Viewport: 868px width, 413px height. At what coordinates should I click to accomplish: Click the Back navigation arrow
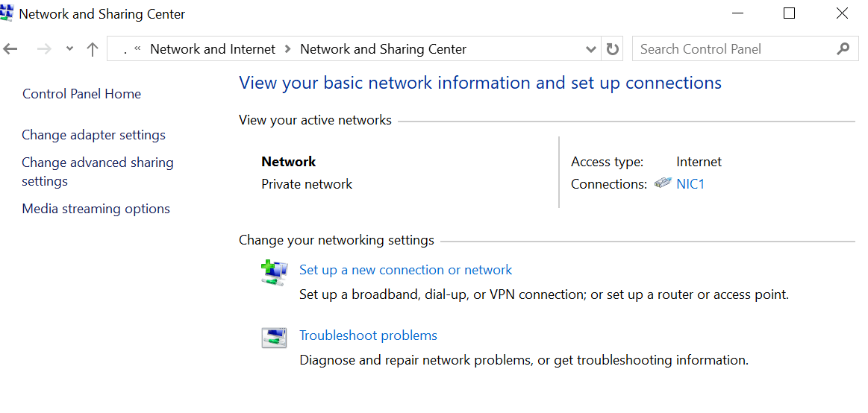click(10, 49)
